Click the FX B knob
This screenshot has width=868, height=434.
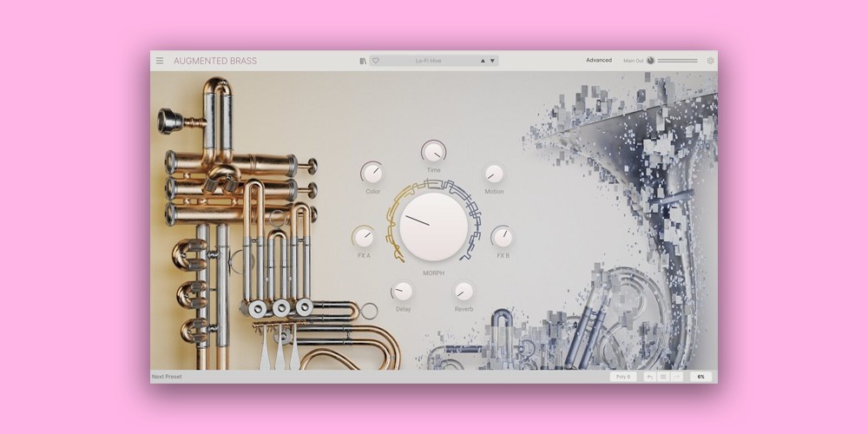(x=502, y=236)
